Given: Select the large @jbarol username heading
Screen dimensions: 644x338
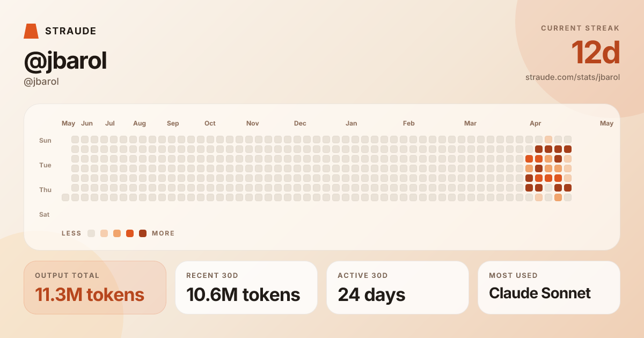Looking at the screenshot, I should [65, 61].
